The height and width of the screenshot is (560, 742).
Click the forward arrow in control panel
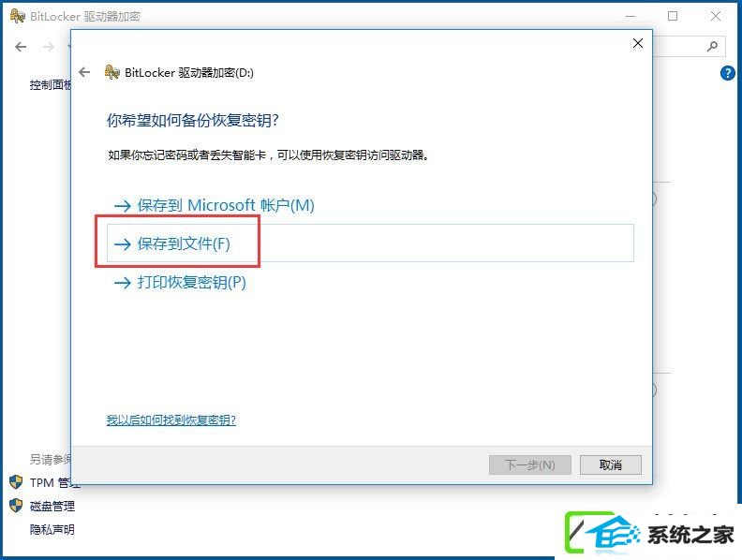(x=49, y=47)
